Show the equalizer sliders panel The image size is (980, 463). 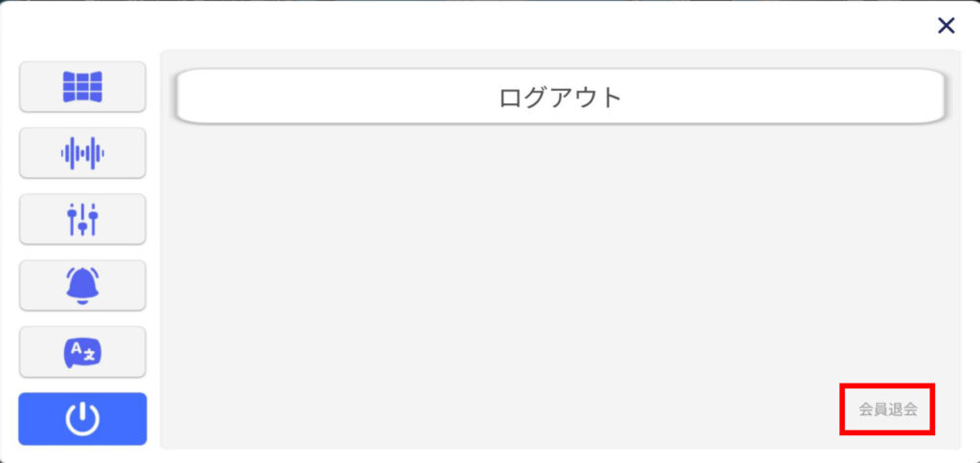click(x=82, y=219)
